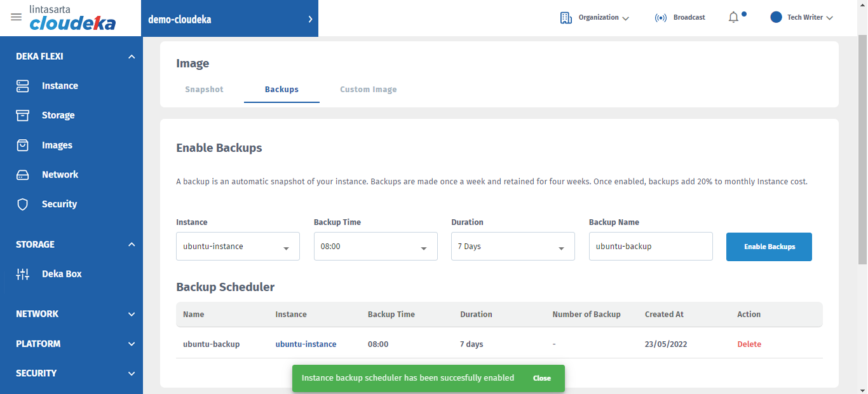This screenshot has height=394, width=868.
Task: Open the Tech Writer user menu
Action: click(x=801, y=18)
